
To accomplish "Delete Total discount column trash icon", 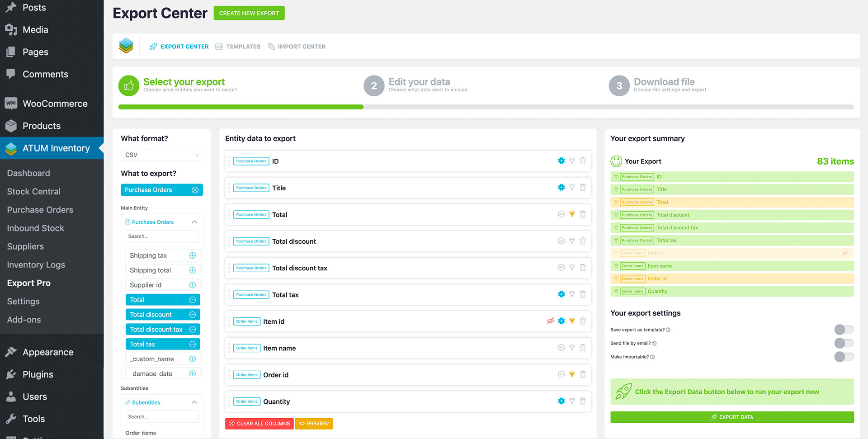I will pyautogui.click(x=583, y=241).
